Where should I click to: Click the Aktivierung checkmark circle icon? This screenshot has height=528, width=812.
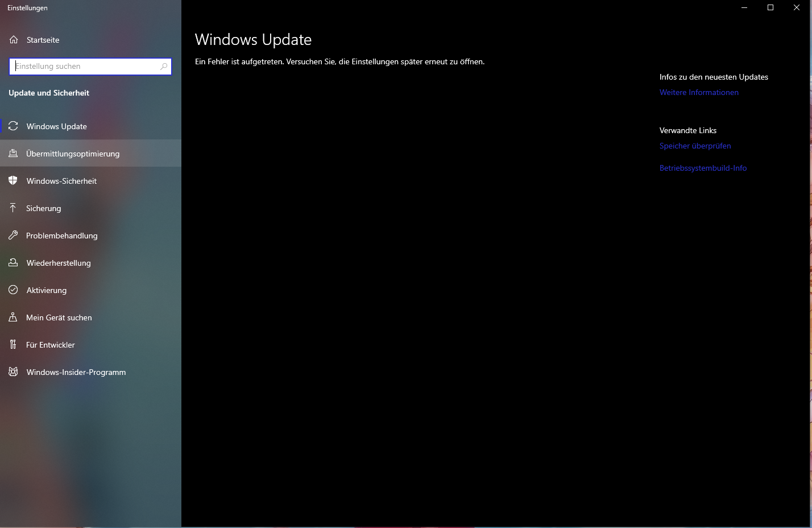[13, 290]
